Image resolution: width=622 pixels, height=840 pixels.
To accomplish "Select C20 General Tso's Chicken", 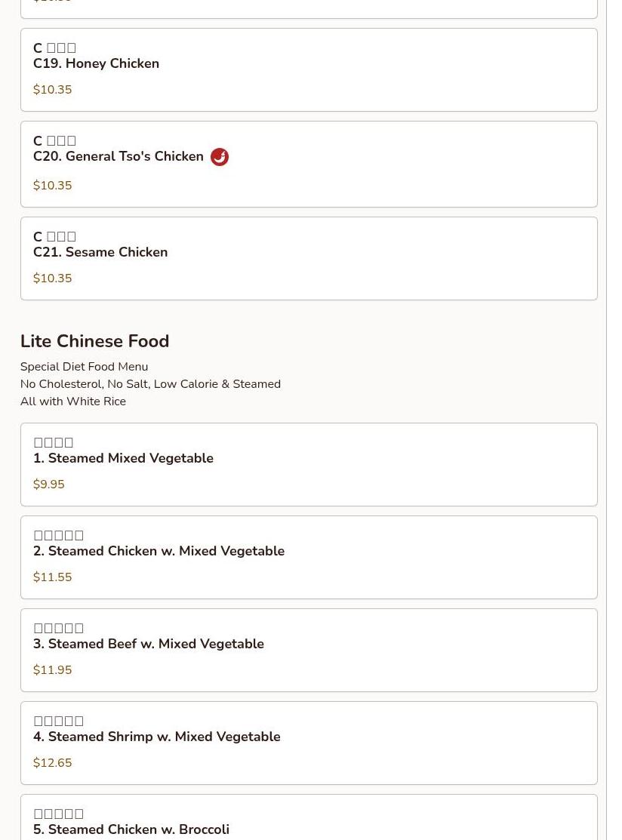I will click(x=119, y=157).
